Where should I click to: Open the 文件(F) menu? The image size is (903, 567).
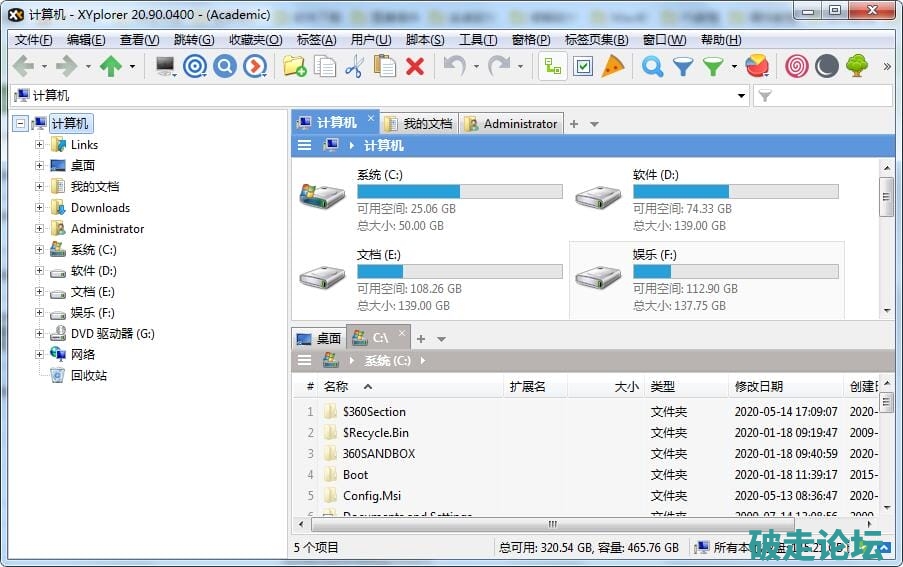[x=33, y=40]
